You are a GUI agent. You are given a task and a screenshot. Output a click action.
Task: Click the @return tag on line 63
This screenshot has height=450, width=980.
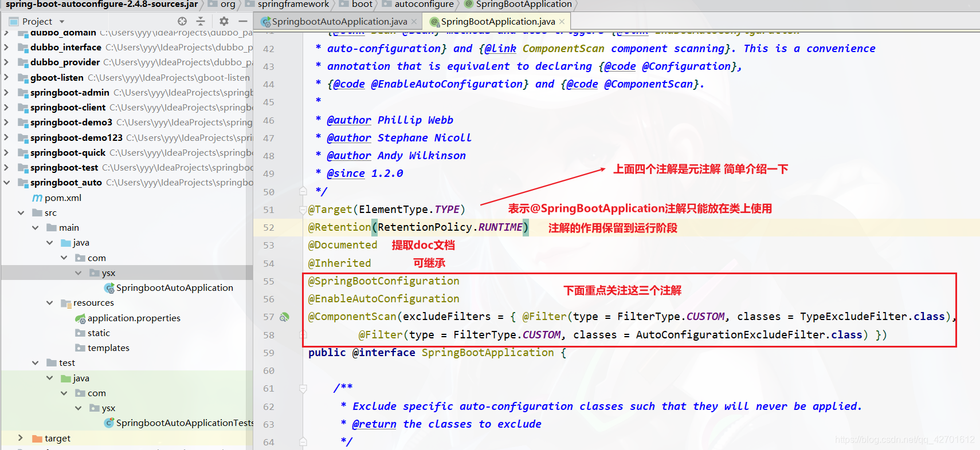tap(374, 424)
